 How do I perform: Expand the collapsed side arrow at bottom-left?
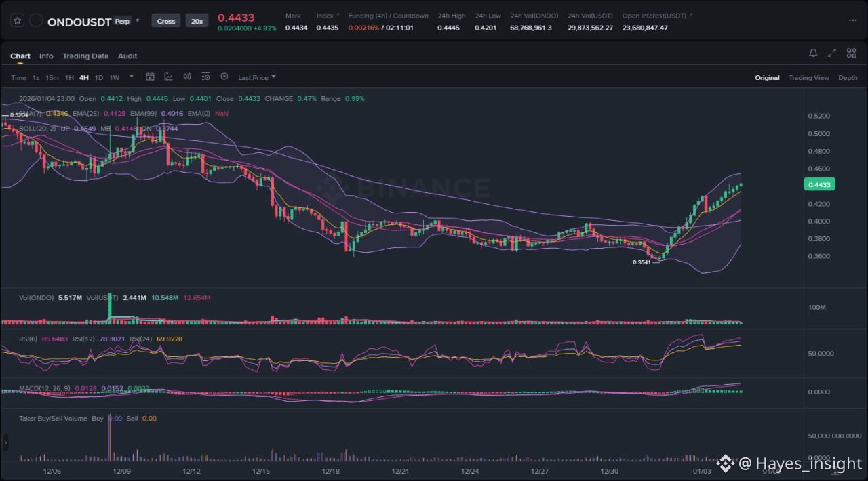click(x=5, y=443)
